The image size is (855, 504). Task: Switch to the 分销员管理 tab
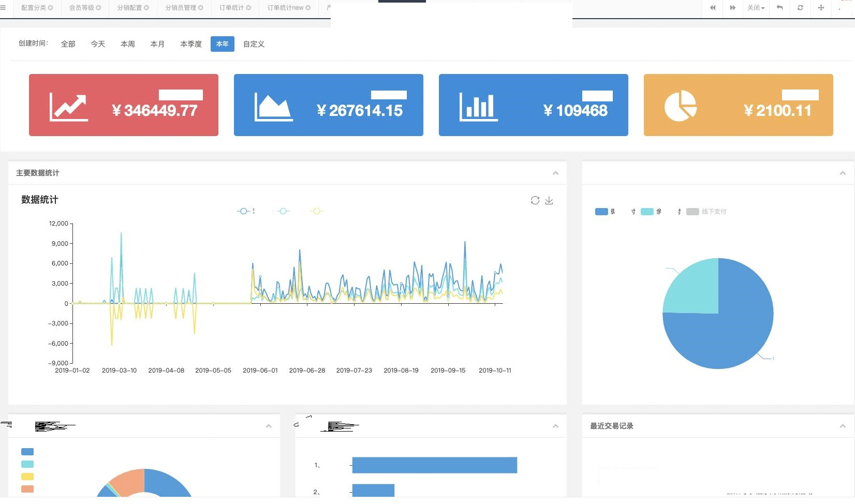pos(181,8)
